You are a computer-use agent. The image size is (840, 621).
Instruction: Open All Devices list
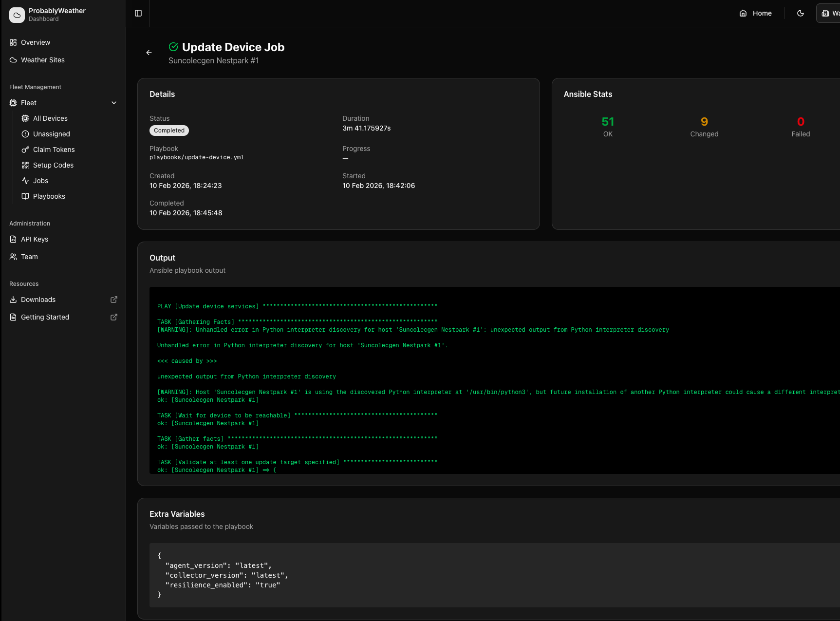pyautogui.click(x=50, y=118)
